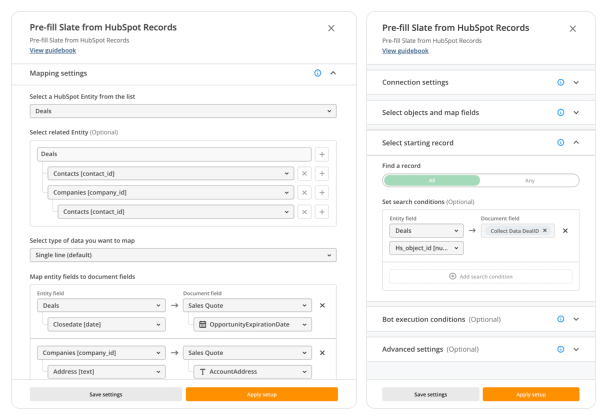Expand the Connection settings section
Image resolution: width=608 pixels, height=420 pixels.
(x=576, y=82)
